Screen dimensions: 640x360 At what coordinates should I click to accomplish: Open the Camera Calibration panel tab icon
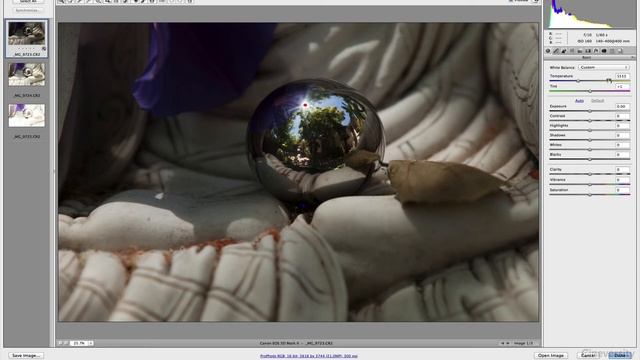604,51
